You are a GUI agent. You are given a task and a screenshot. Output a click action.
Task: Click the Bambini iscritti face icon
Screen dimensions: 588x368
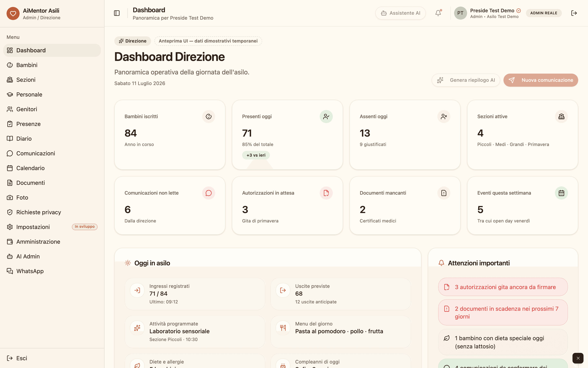[208, 117]
